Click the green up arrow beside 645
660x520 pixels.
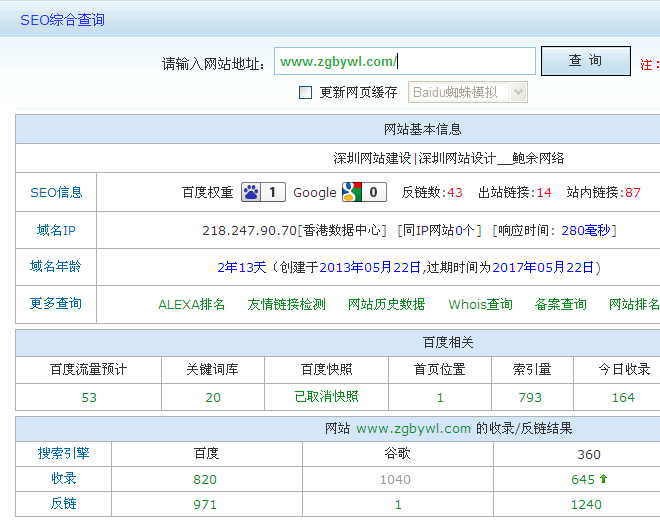[603, 479]
